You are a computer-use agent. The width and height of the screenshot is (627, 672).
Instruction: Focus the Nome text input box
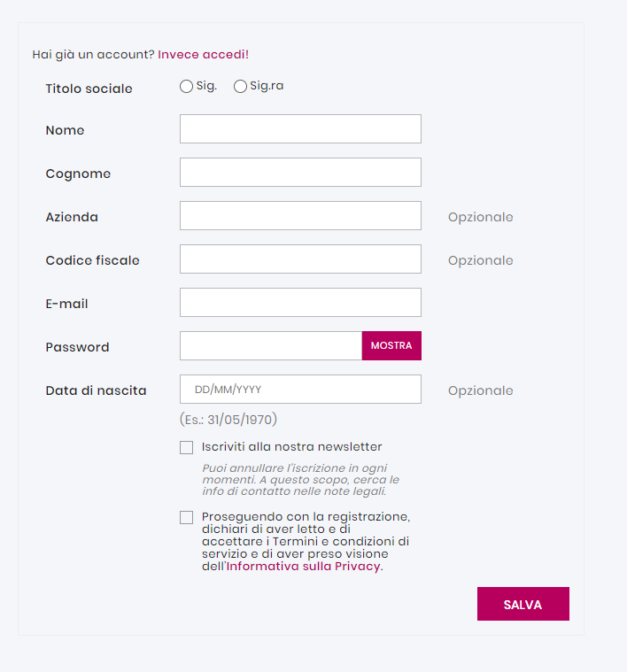pos(300,129)
